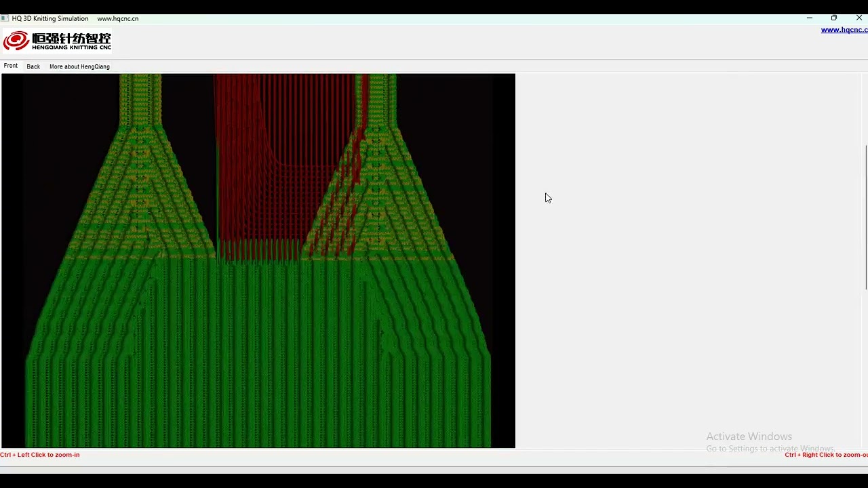Switch to the Back view menu
The height and width of the screenshot is (488, 868).
tap(33, 66)
